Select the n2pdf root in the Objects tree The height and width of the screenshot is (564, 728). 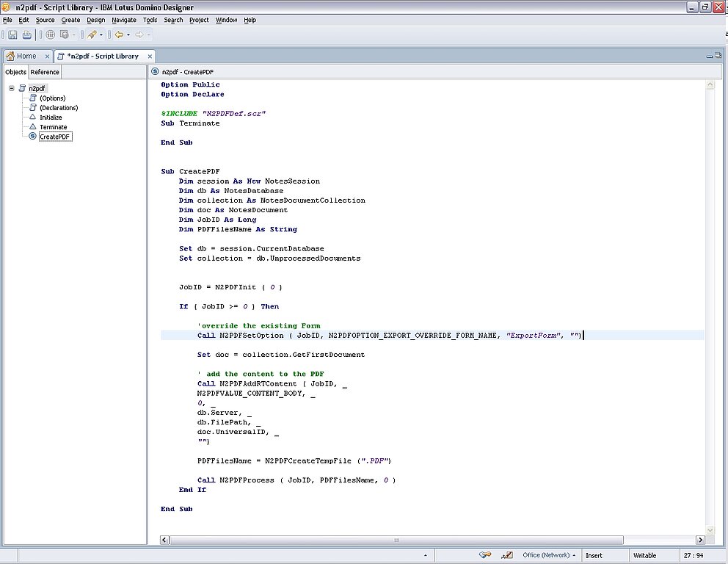coord(37,88)
